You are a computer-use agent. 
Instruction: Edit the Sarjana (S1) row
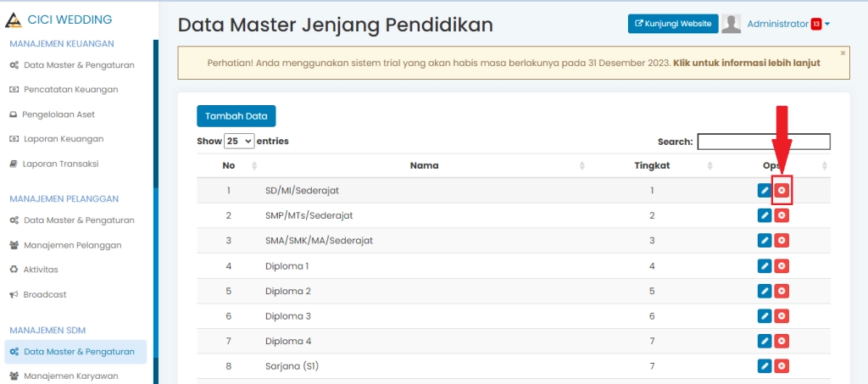765,366
